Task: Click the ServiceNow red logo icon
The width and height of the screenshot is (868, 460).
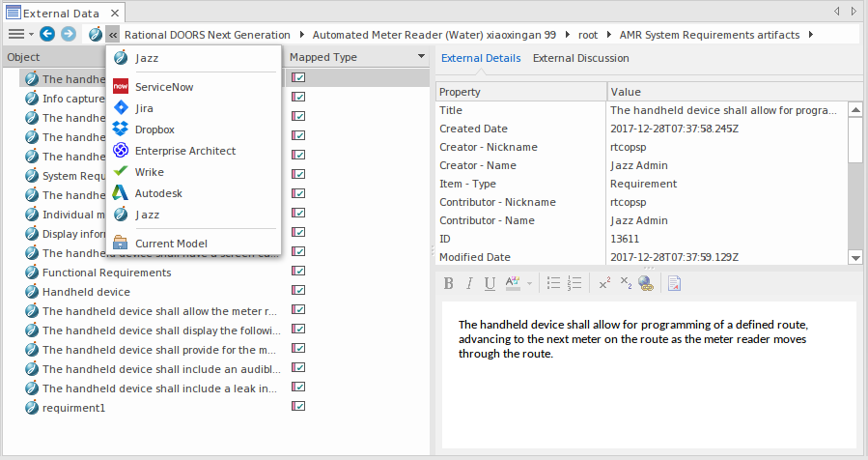Action: pos(121,86)
